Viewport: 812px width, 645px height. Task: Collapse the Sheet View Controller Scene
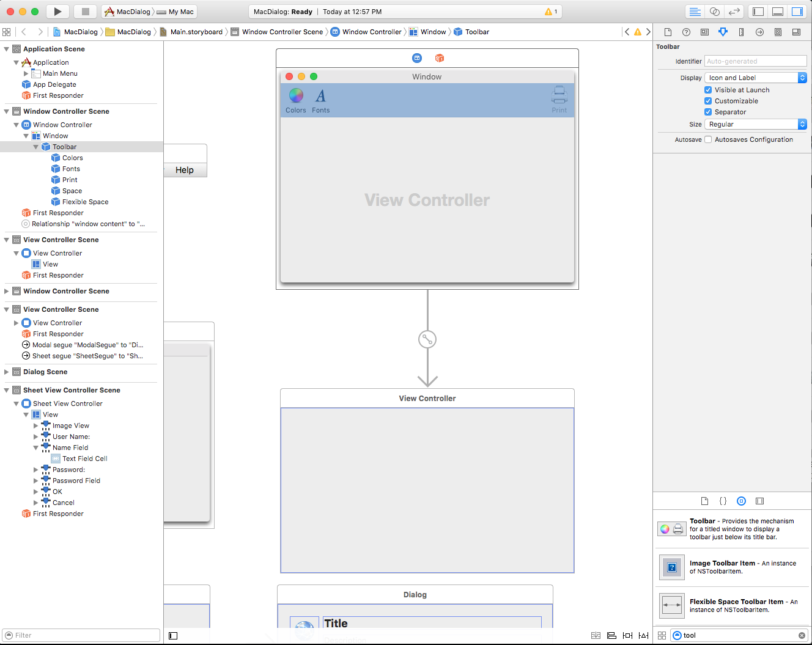(x=6, y=390)
